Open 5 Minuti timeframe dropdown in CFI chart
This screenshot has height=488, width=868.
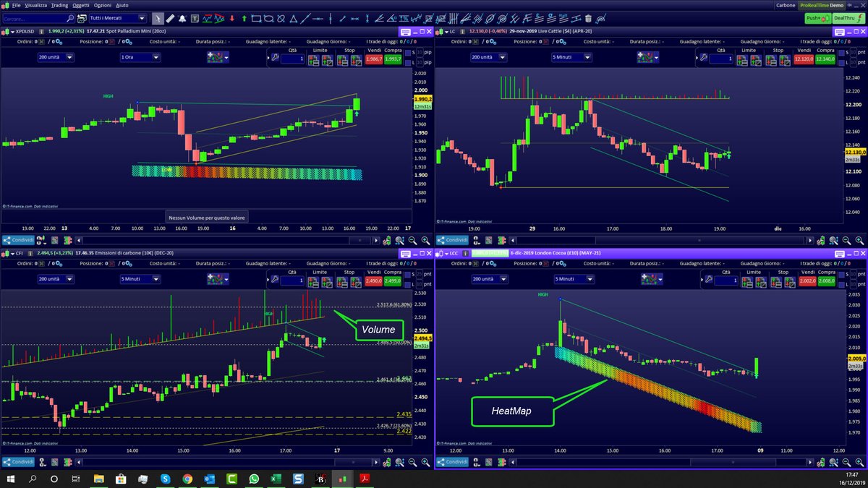point(140,279)
